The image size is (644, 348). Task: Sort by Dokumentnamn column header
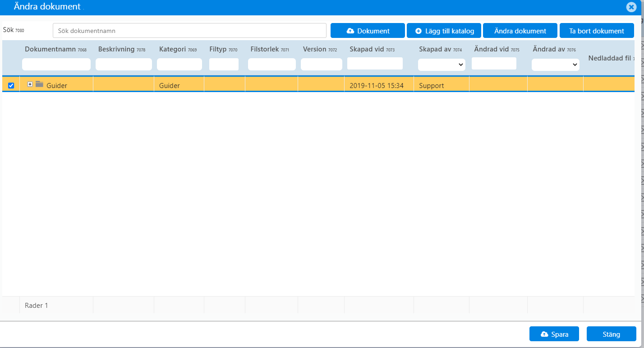click(51, 49)
